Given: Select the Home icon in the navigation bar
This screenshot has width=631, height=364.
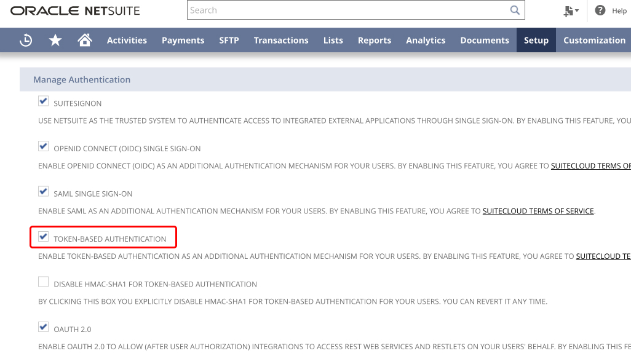Looking at the screenshot, I should point(84,40).
